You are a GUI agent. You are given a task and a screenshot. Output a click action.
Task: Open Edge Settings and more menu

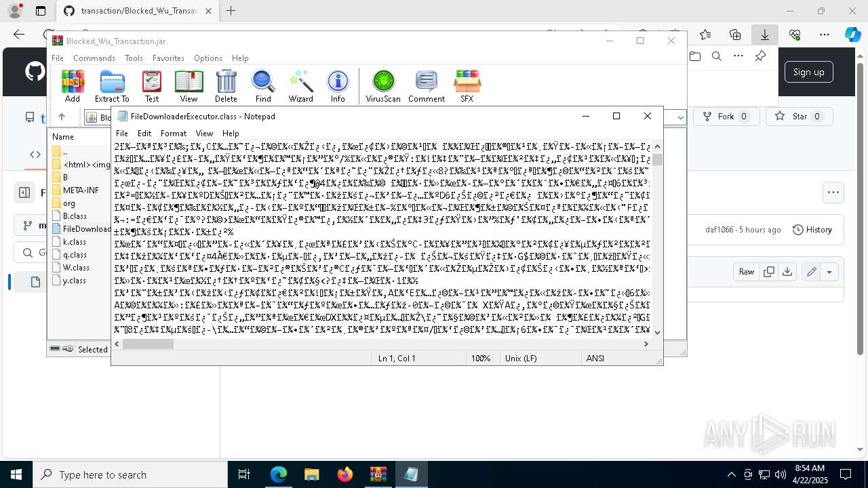click(x=825, y=35)
